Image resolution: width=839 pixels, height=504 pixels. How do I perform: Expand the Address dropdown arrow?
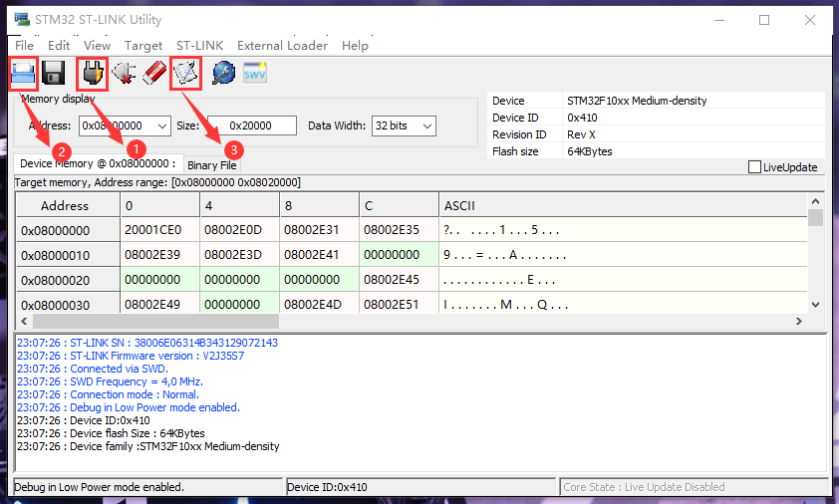(162, 126)
